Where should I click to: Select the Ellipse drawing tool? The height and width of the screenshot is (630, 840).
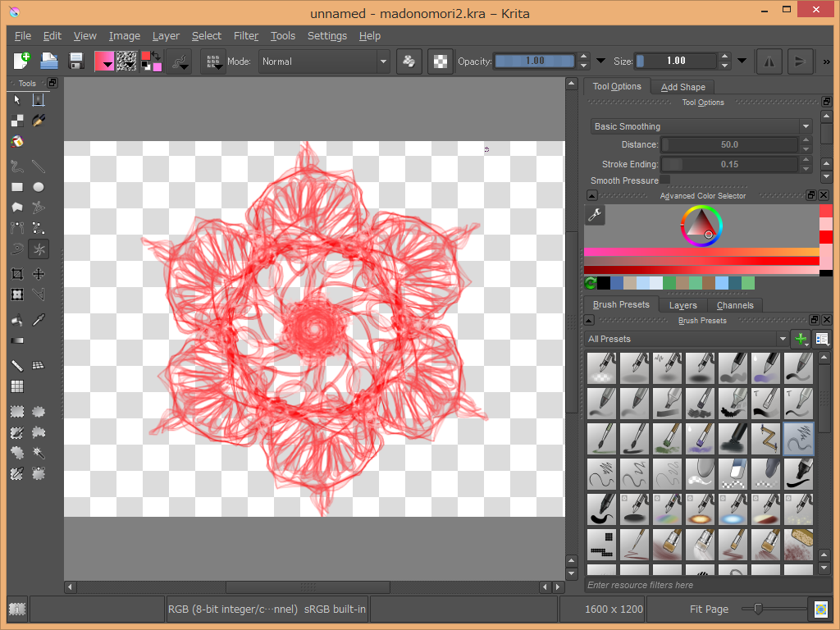(38, 186)
